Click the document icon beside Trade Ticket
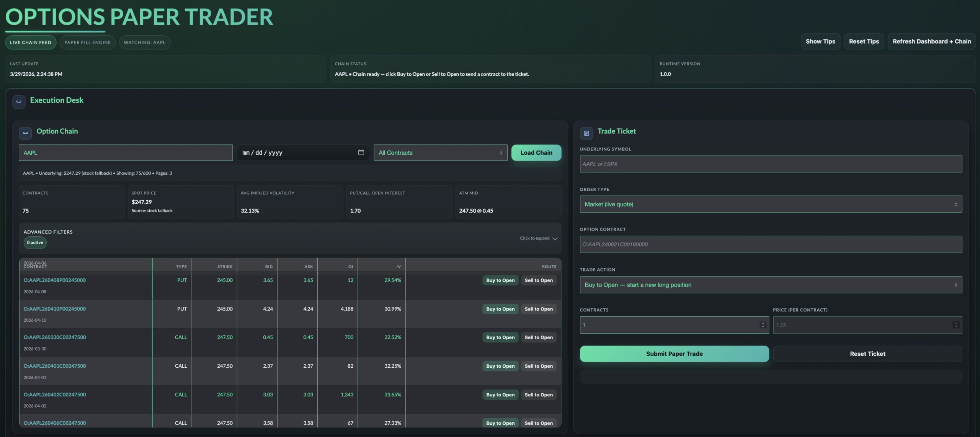Image resolution: width=980 pixels, height=437 pixels. (x=586, y=133)
